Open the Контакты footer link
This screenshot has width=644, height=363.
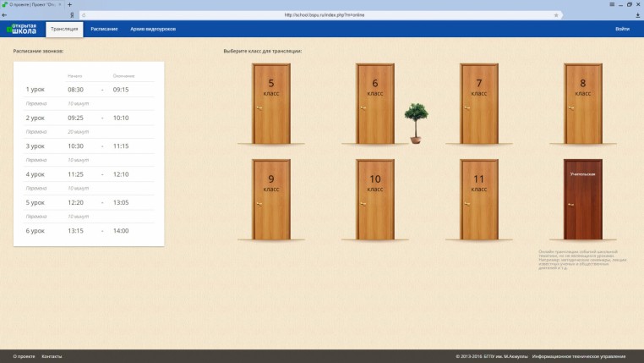click(x=52, y=356)
